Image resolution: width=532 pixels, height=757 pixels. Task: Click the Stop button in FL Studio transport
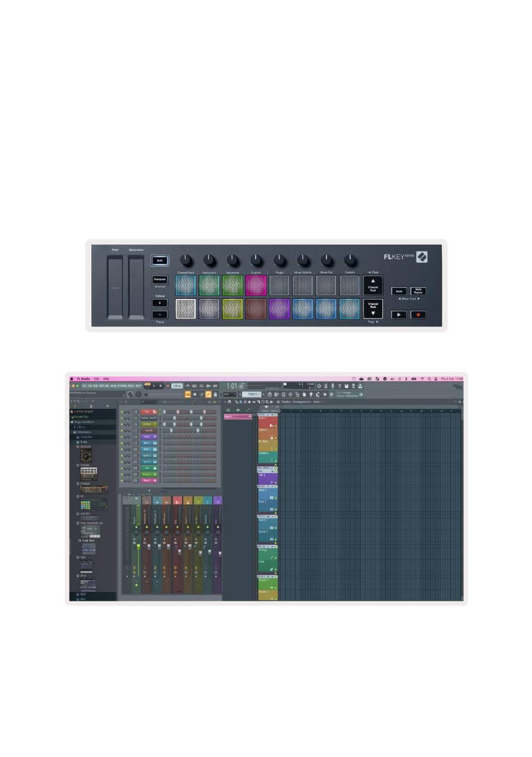[161, 386]
